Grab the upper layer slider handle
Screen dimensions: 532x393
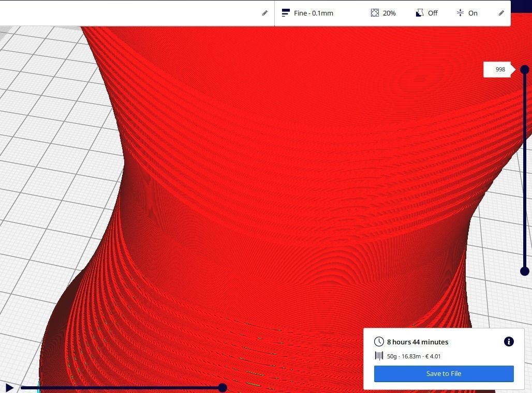click(525, 69)
